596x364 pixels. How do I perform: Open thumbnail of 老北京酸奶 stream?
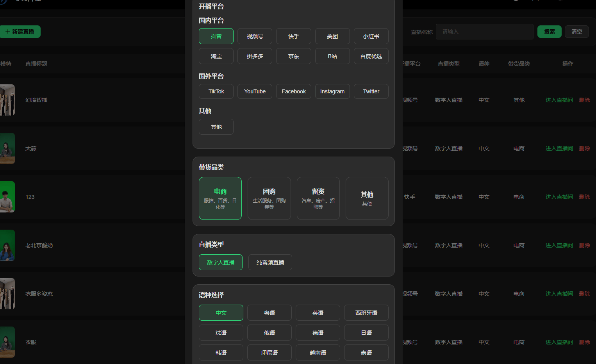pos(7,245)
